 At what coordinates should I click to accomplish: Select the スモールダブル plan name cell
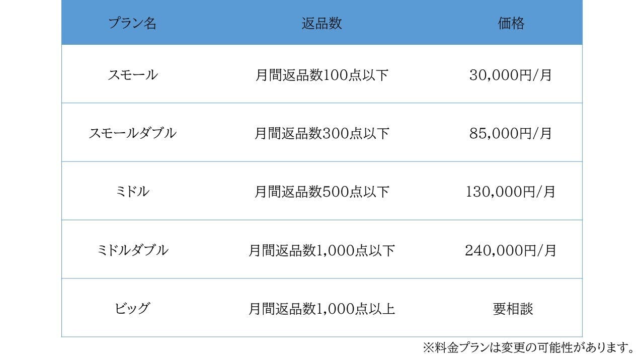(x=132, y=133)
